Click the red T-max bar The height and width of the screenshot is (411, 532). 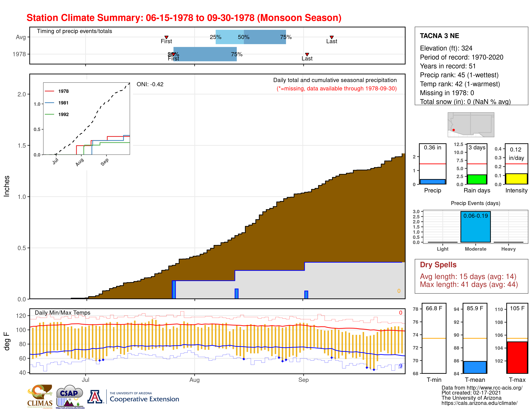coord(517,357)
